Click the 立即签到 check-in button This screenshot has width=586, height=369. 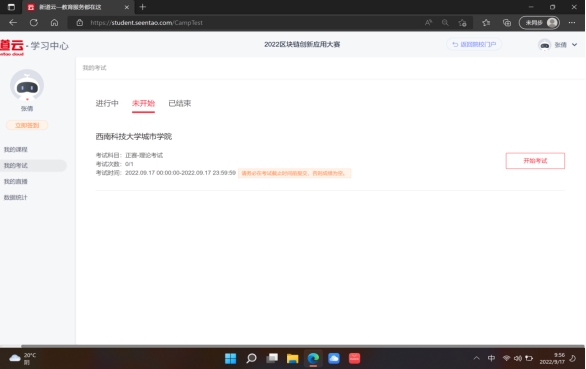[27, 125]
